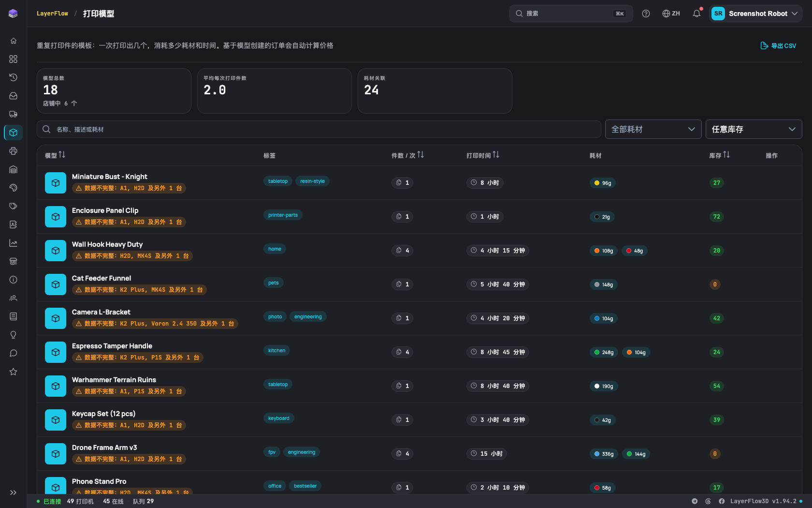Image resolution: width=812 pixels, height=508 pixels.
Task: Switch language via ZH selector
Action: tap(671, 14)
